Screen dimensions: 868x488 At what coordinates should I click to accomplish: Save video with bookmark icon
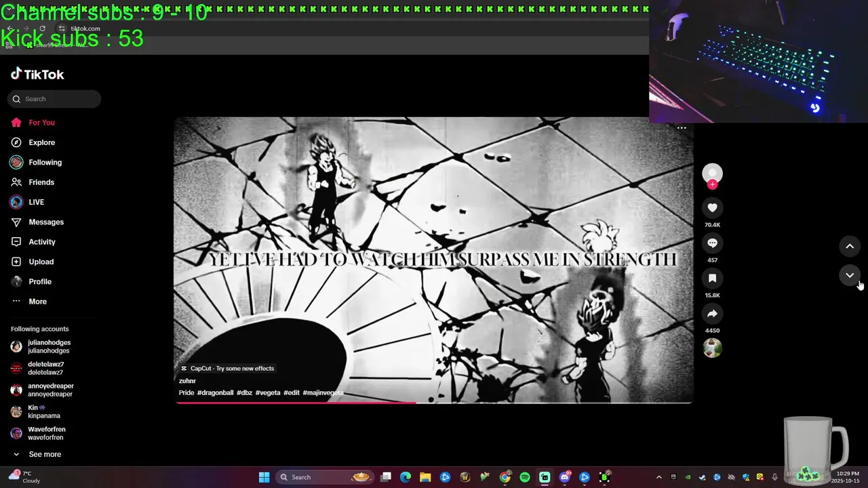coord(712,279)
